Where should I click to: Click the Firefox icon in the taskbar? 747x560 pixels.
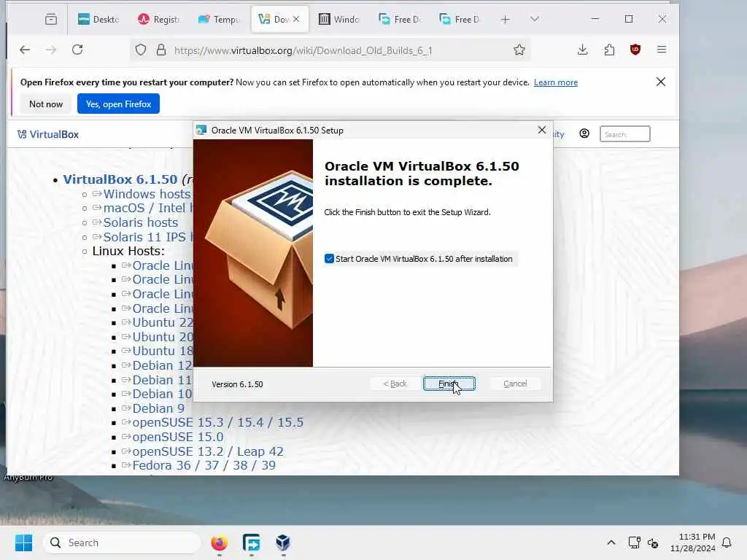click(219, 542)
